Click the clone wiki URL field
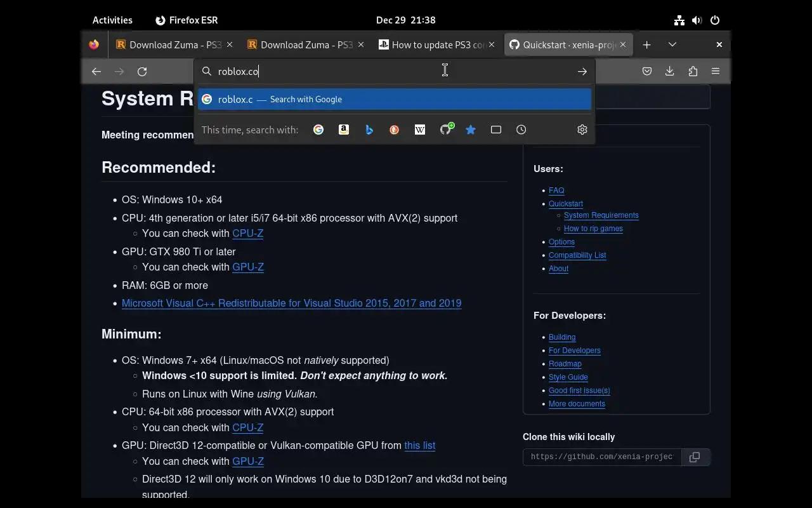 coord(602,457)
